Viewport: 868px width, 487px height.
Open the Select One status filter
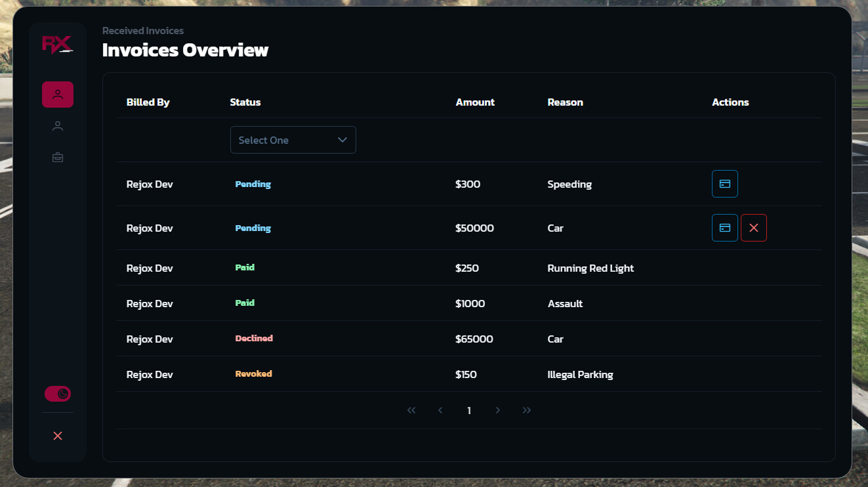[x=293, y=140]
